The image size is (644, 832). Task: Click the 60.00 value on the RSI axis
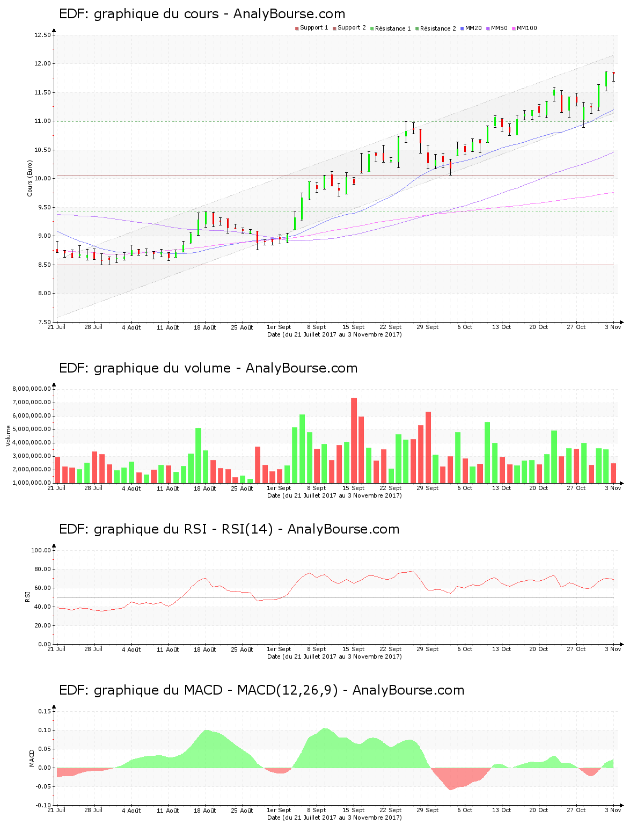click(42, 588)
